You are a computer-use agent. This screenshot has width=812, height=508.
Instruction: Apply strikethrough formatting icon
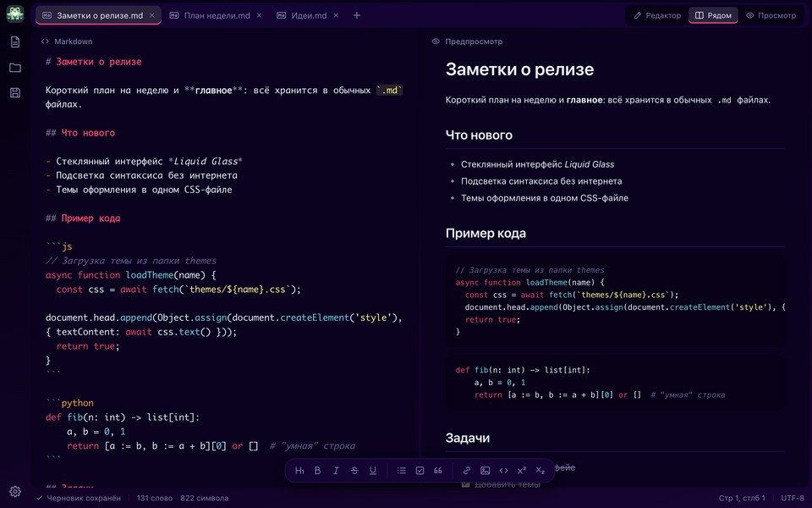click(x=354, y=471)
